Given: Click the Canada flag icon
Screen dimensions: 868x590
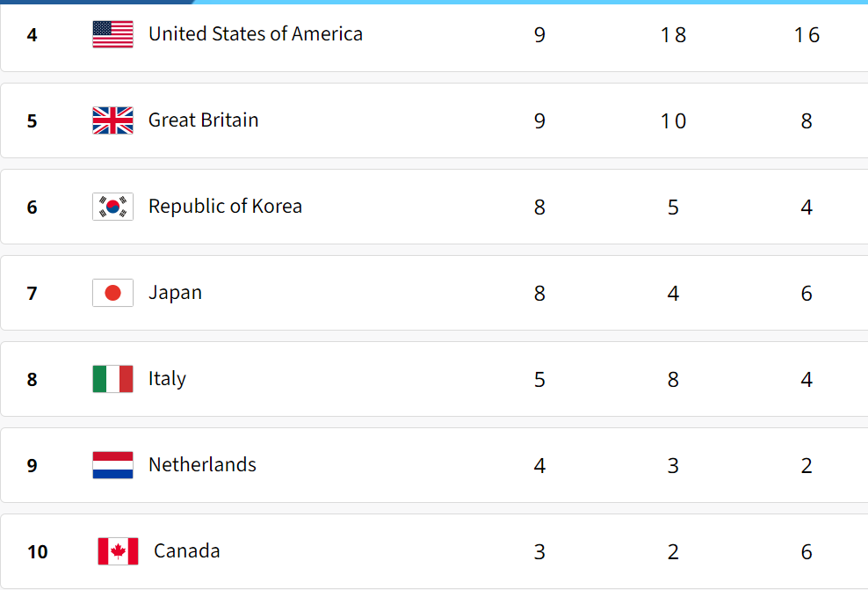Looking at the screenshot, I should click(x=118, y=551).
